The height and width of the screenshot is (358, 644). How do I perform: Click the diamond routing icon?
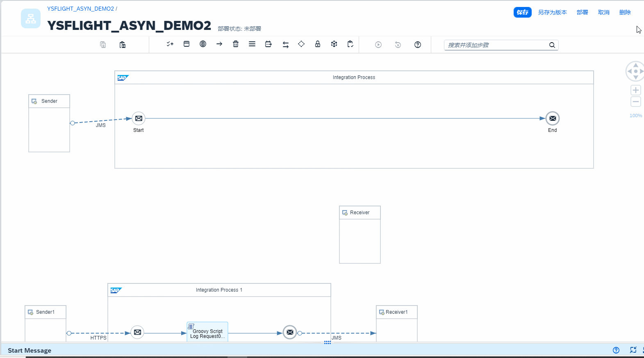[301, 44]
